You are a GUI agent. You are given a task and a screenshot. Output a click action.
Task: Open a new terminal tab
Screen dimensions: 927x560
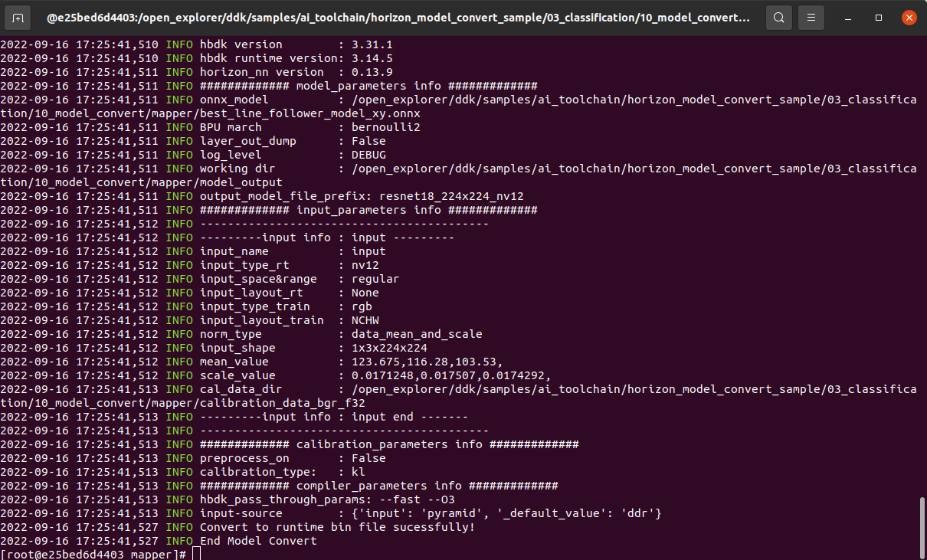18,17
